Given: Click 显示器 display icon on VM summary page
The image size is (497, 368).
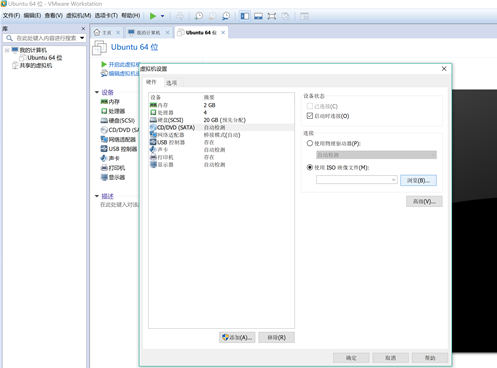Looking at the screenshot, I should click(104, 177).
